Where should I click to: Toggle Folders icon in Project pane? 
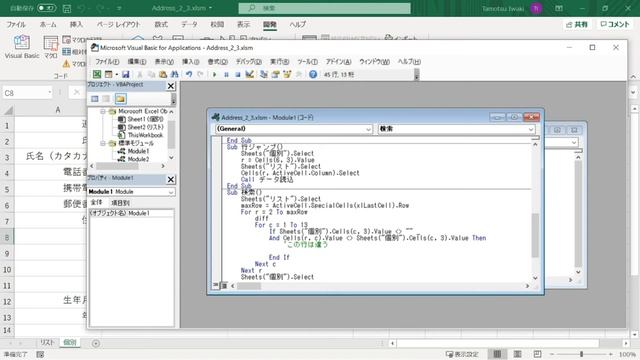click(120, 99)
